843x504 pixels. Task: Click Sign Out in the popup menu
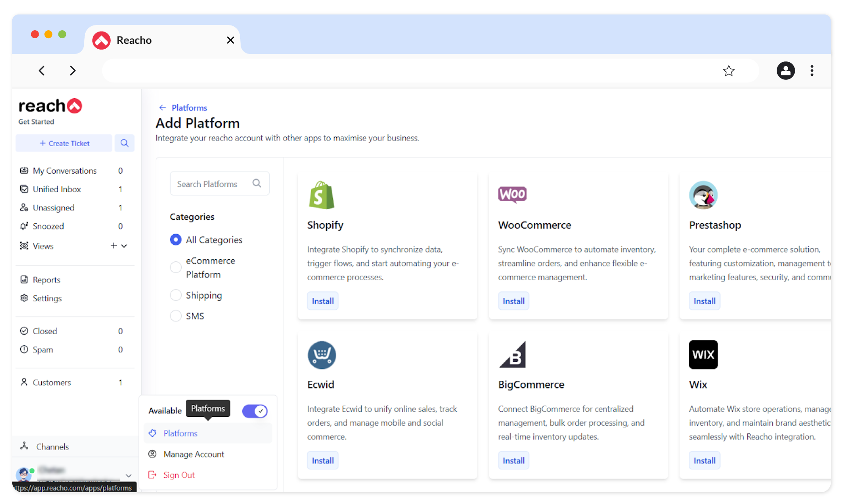click(179, 475)
